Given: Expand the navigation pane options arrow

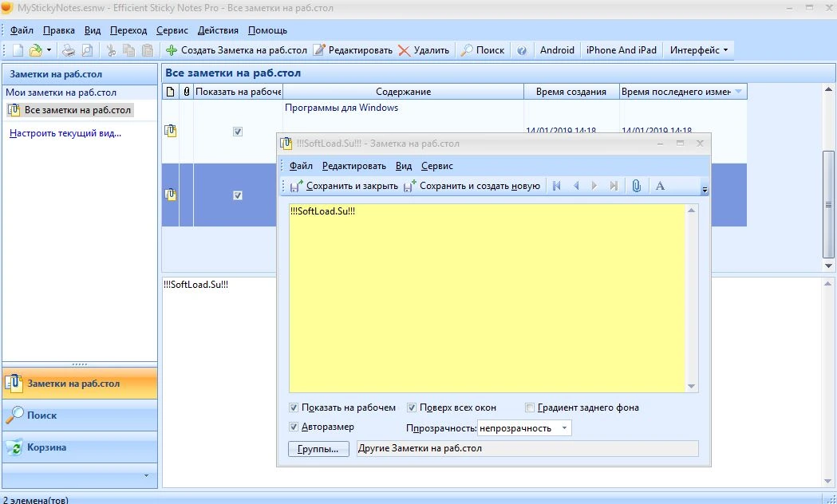Looking at the screenshot, I should tap(146, 475).
